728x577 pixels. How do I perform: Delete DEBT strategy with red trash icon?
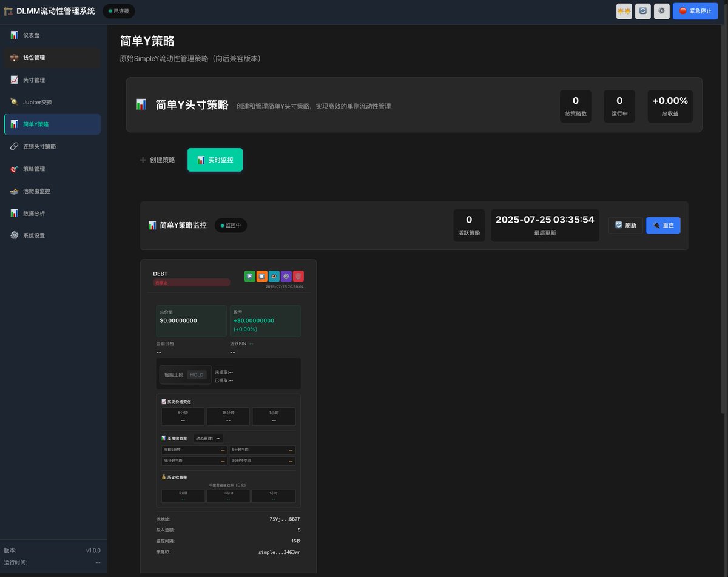pyautogui.click(x=298, y=276)
